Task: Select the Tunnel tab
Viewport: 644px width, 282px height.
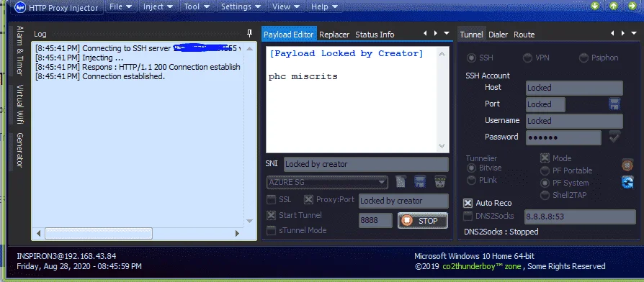Action: pyautogui.click(x=471, y=35)
